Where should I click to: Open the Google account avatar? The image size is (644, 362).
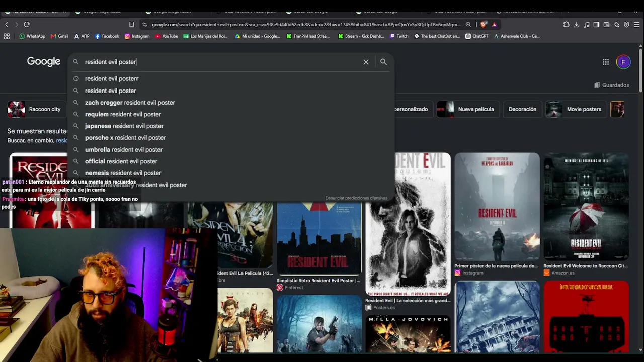coord(623,62)
